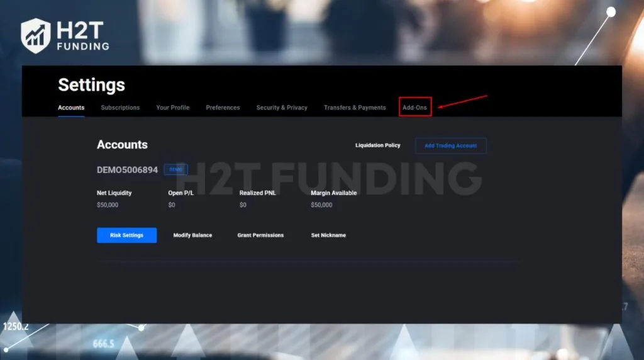The height and width of the screenshot is (360, 644).
Task: Click Modify Balance
Action: [192, 235]
